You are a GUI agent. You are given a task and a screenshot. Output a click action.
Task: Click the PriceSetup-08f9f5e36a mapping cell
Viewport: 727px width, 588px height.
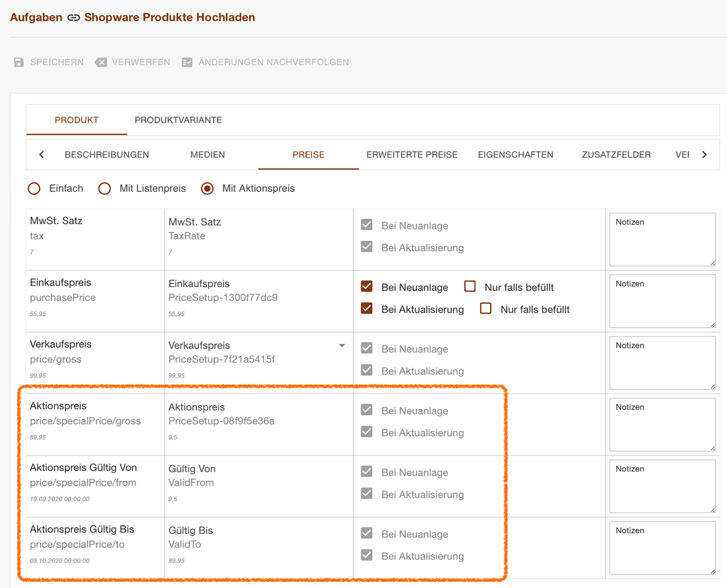pyautogui.click(x=258, y=424)
